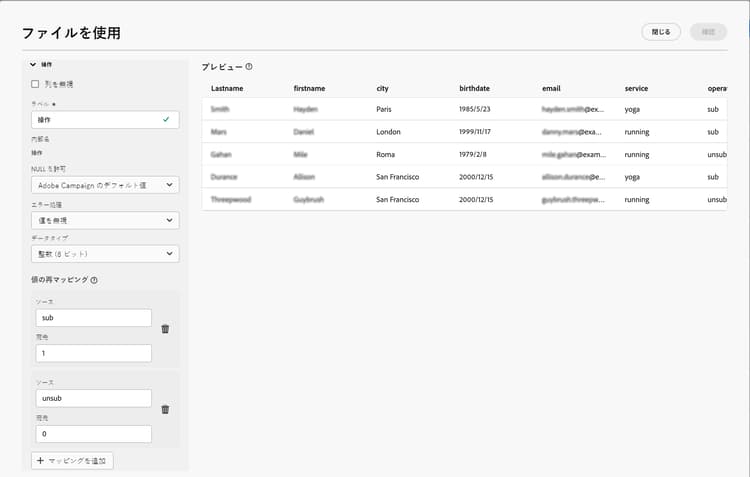Click 'yoga' in the Paris row
This screenshot has width=750, height=477.
click(632, 110)
